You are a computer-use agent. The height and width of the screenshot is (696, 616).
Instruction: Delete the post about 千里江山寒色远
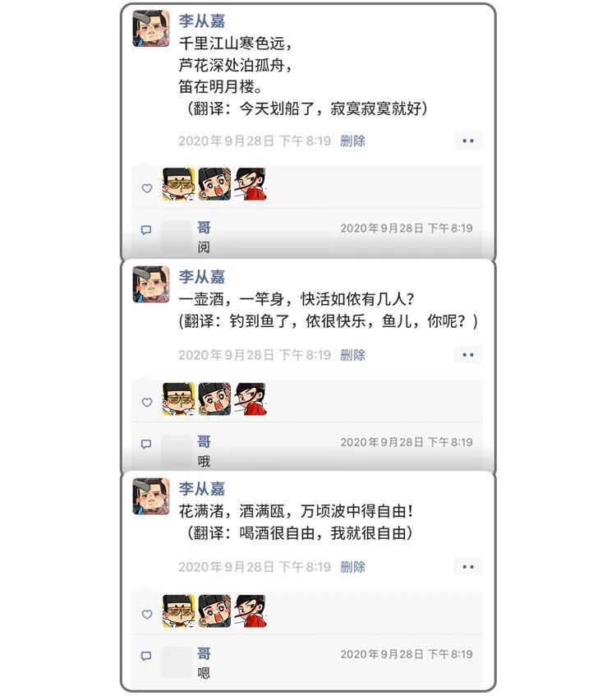tap(353, 141)
